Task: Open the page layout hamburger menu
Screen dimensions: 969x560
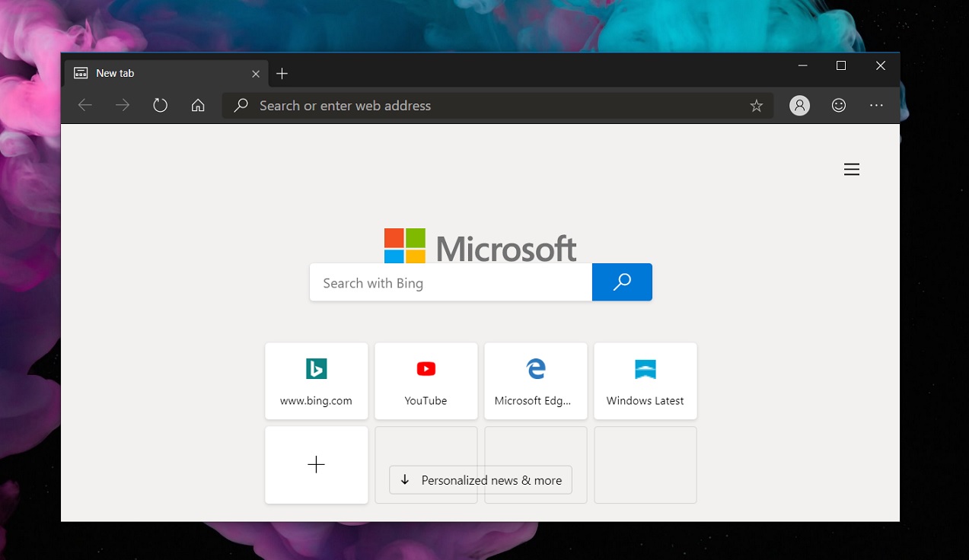Action: click(x=851, y=169)
